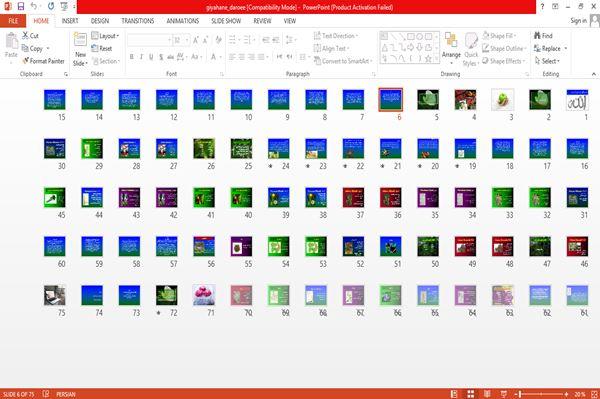Click the Find button label
The height and width of the screenshot is (399, 600).
tap(547, 36)
